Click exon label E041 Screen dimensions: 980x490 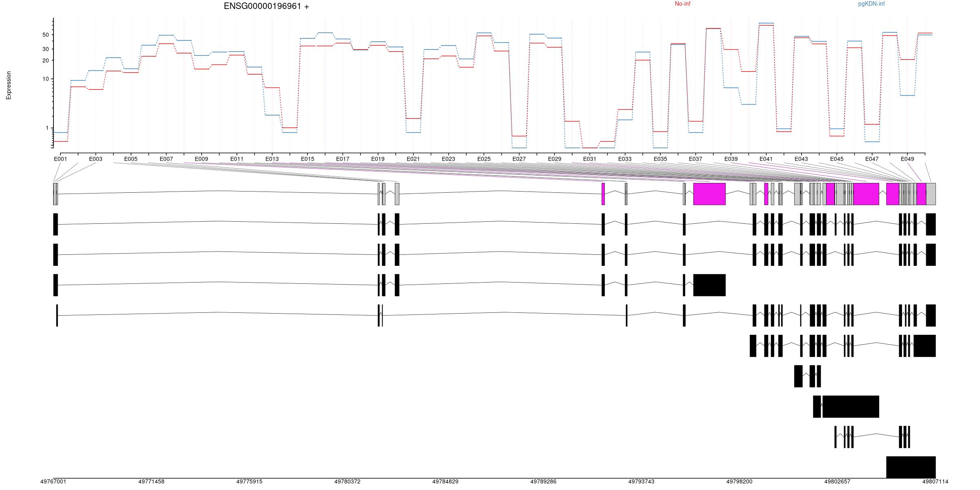pos(766,159)
